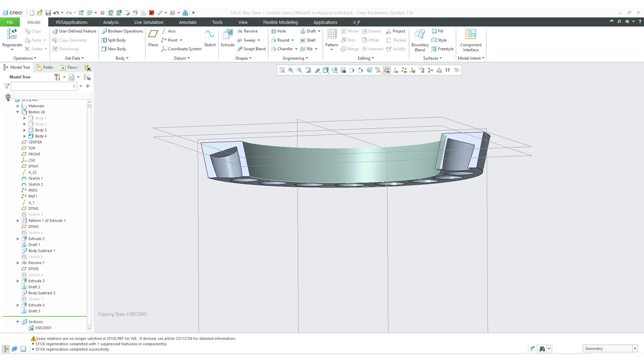Click the Coordinate System tool
The width and height of the screenshot is (644, 362).
coord(181,49)
